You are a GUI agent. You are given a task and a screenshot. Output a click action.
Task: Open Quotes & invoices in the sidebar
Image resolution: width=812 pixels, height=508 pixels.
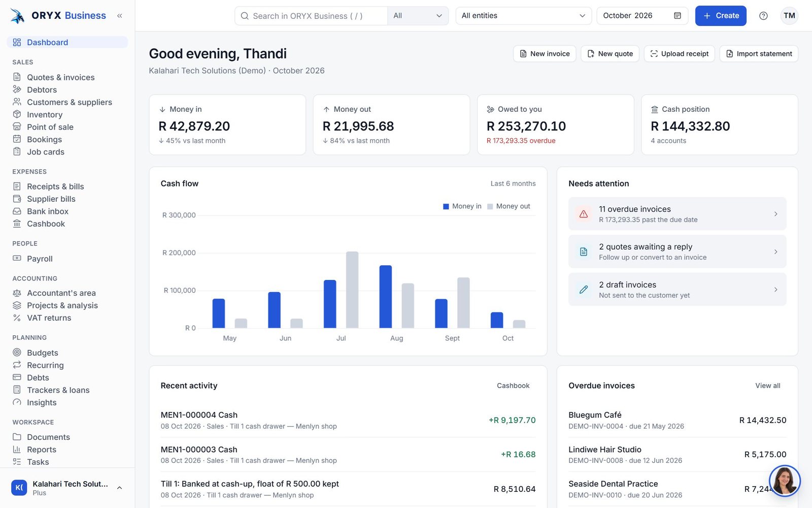tap(67, 77)
